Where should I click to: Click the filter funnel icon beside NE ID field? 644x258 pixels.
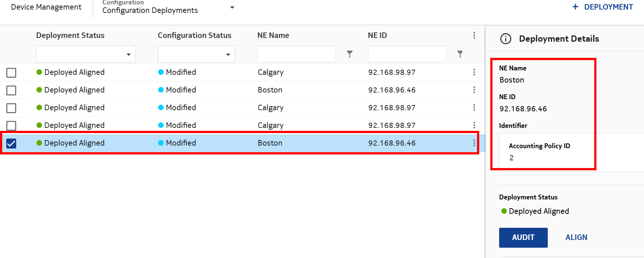[x=460, y=54]
